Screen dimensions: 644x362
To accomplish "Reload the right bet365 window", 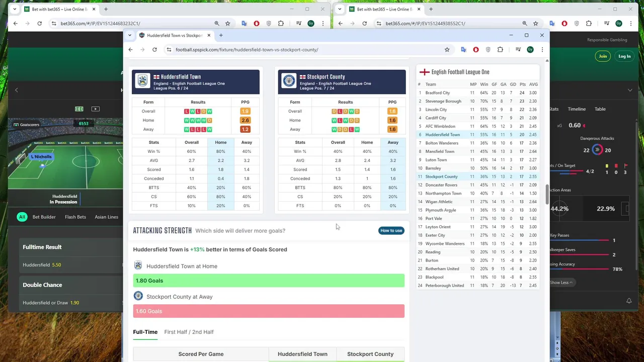I will pos(364,23).
